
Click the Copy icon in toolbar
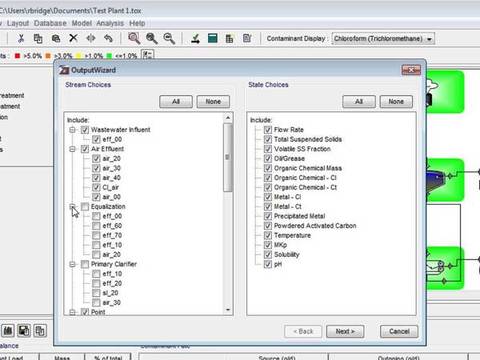38,39
